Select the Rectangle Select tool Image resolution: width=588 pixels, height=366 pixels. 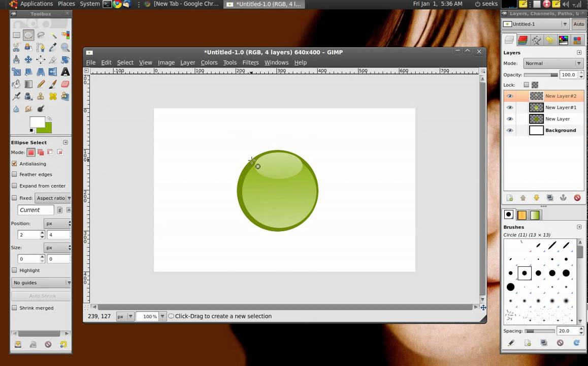16,35
